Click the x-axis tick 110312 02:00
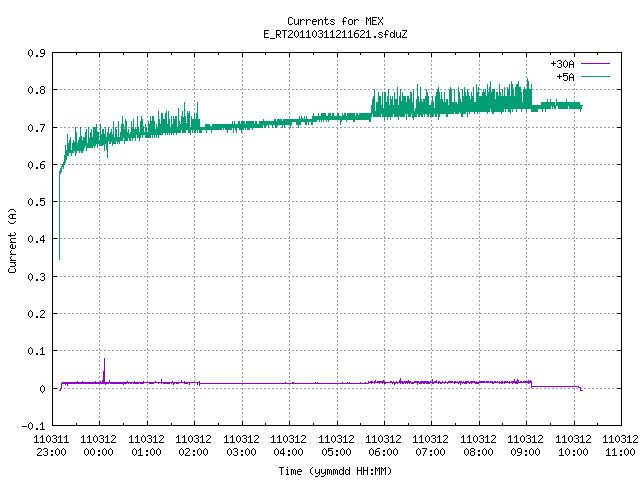 193,446
